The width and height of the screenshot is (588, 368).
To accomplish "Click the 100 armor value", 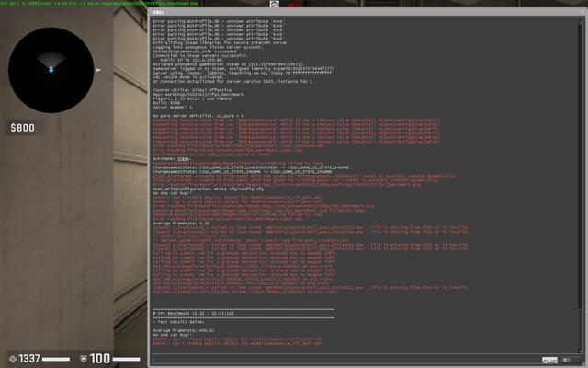I will pyautogui.click(x=100, y=359).
